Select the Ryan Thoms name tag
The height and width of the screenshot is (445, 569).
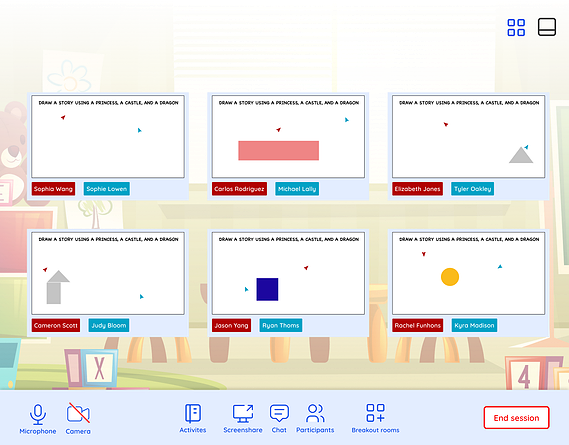tap(281, 325)
